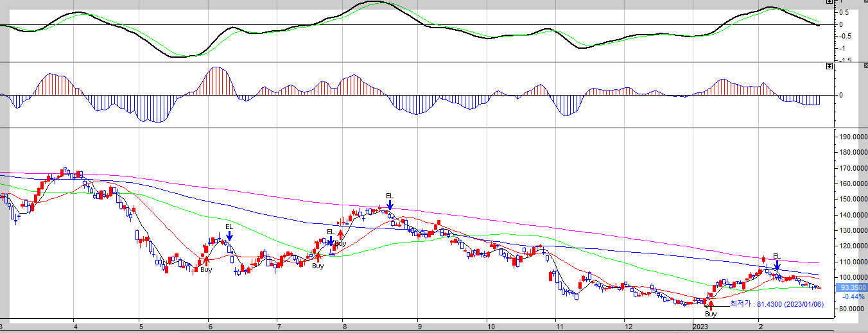Click the 80.0000 price axis label
Viewport: 868px width, 333px height.
point(853,309)
